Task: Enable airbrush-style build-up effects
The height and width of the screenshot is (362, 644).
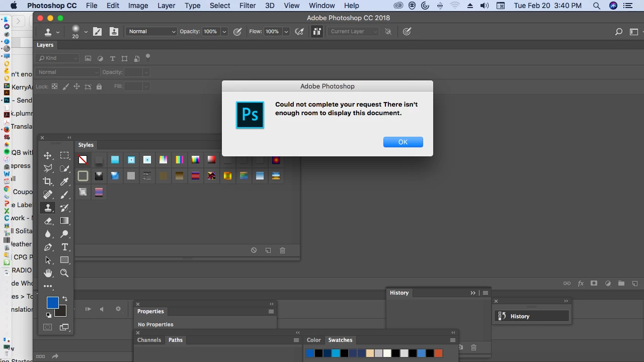Action: (300, 32)
